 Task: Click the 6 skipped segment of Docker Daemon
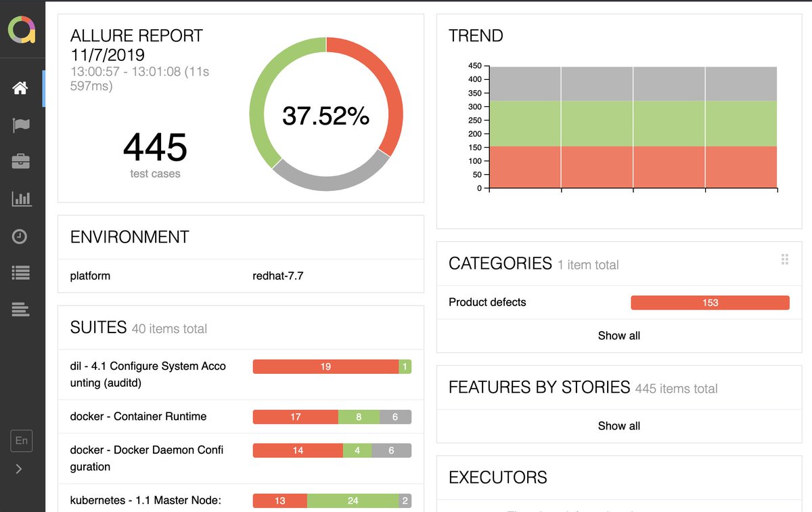click(391, 450)
